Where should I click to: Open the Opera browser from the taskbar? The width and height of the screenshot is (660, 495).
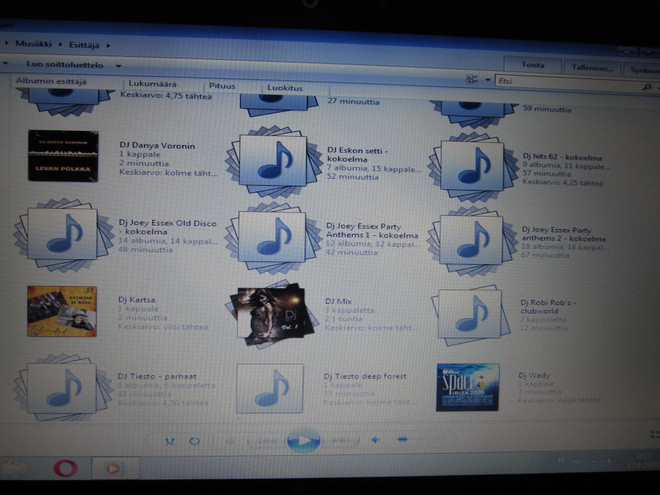pos(66,468)
